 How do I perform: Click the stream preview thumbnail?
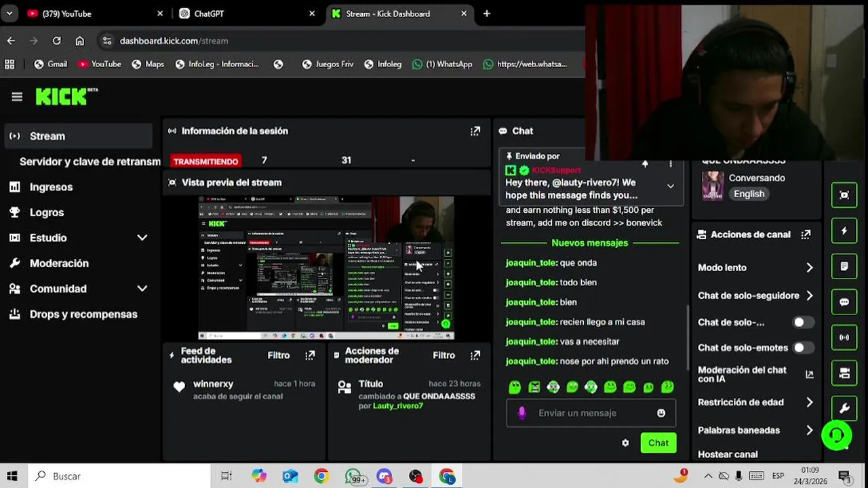[x=326, y=268]
